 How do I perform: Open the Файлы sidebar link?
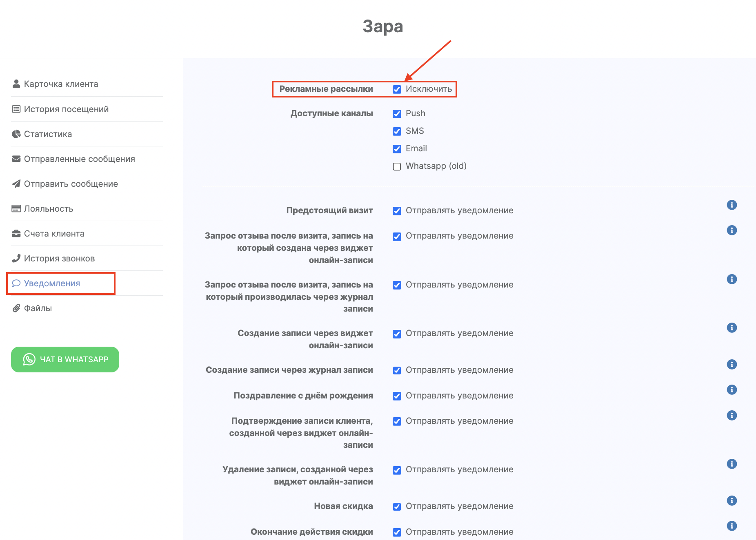38,308
